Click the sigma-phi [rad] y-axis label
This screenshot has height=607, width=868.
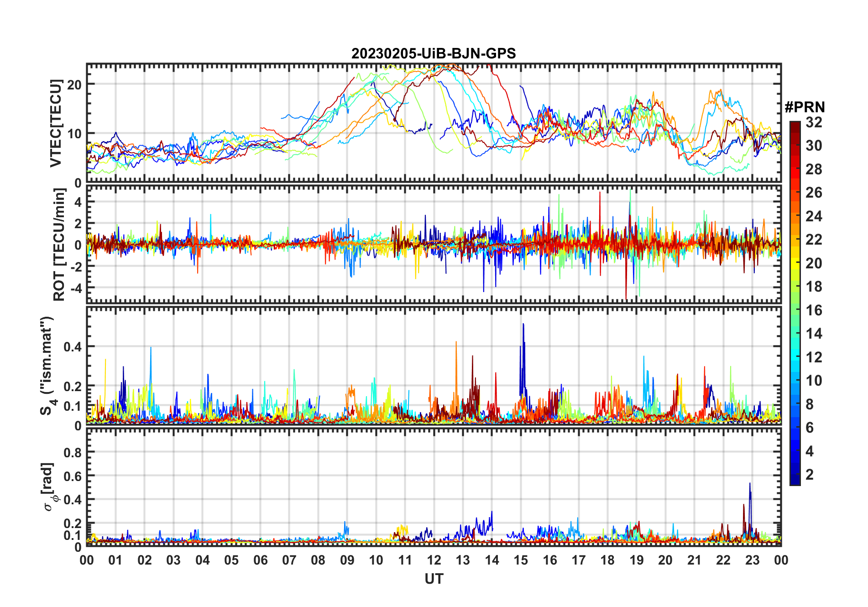tap(50, 487)
